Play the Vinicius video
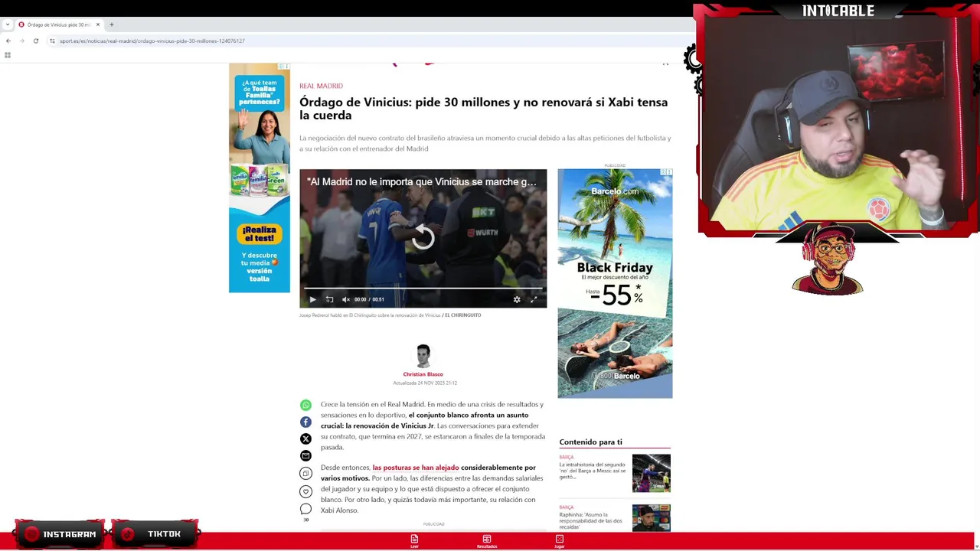The image size is (980, 551). (x=312, y=299)
